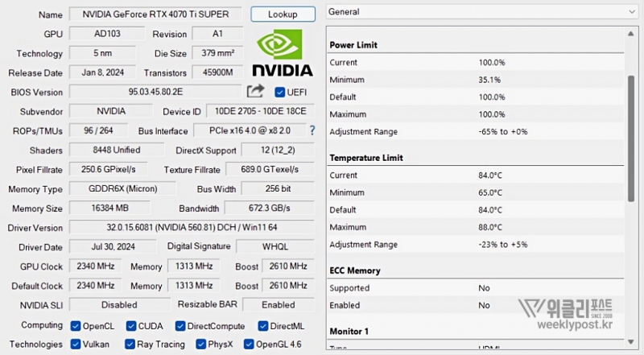Toggle the DirectML checkbox

263,326
